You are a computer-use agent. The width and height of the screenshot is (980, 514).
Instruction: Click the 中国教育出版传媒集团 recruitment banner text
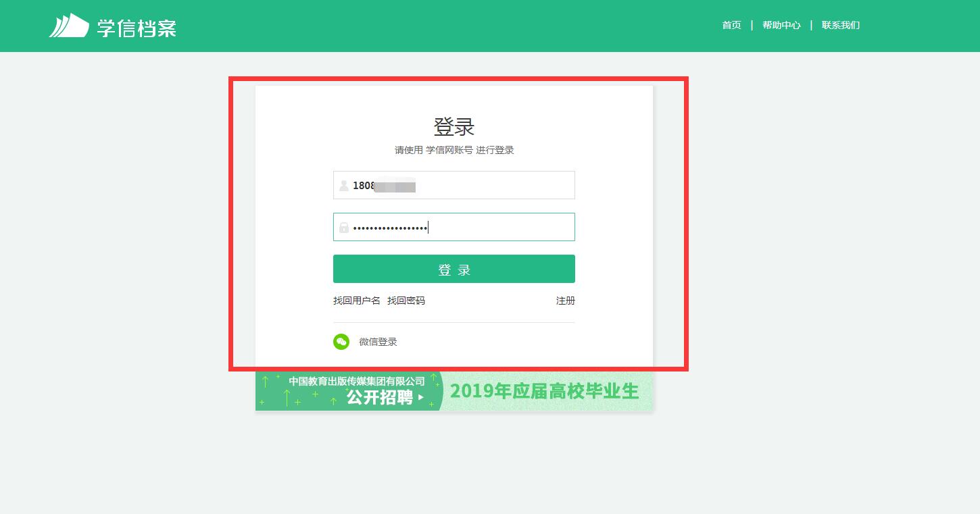pos(357,381)
